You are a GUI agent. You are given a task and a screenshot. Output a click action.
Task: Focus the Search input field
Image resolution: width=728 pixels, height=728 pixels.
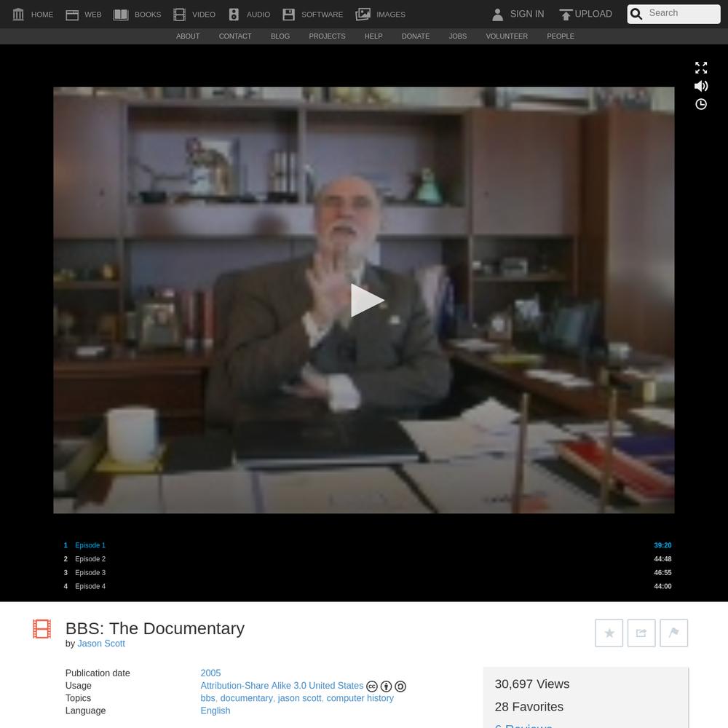(683, 13)
